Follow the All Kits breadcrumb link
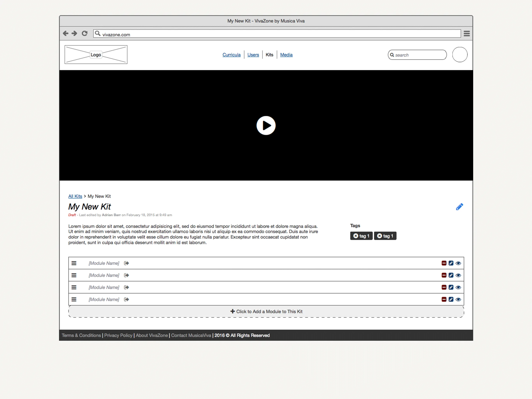 [75, 196]
